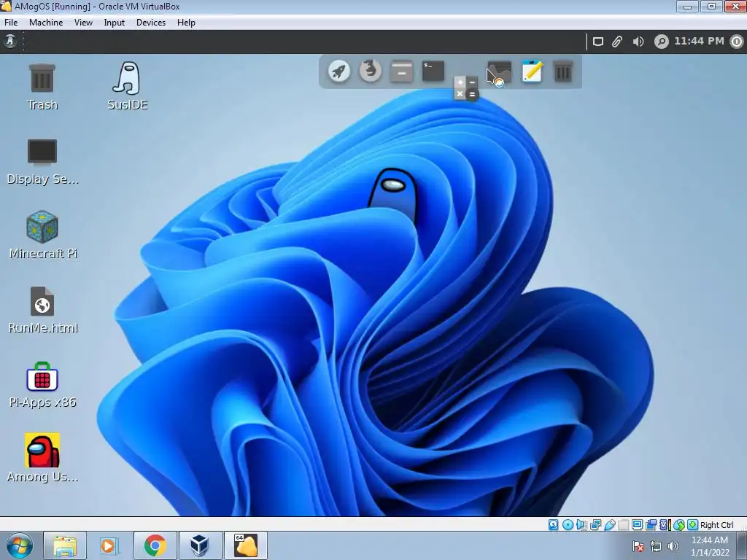Open the notepad with pencil dock icon
The image size is (747, 560).
click(x=532, y=71)
